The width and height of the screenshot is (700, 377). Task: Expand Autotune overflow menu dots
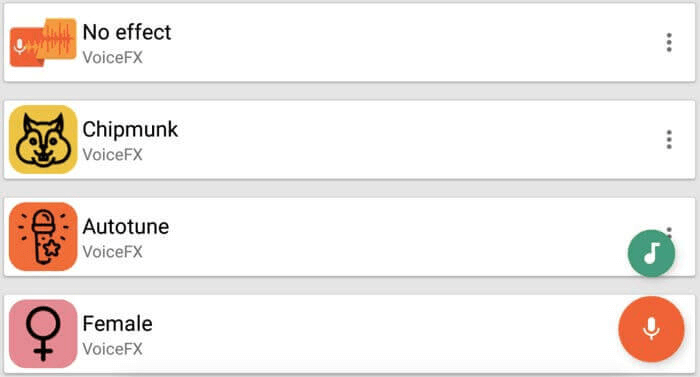coord(669,230)
